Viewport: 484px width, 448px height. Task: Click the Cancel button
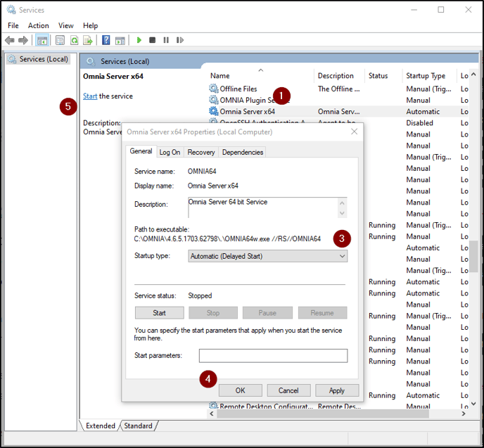[288, 390]
